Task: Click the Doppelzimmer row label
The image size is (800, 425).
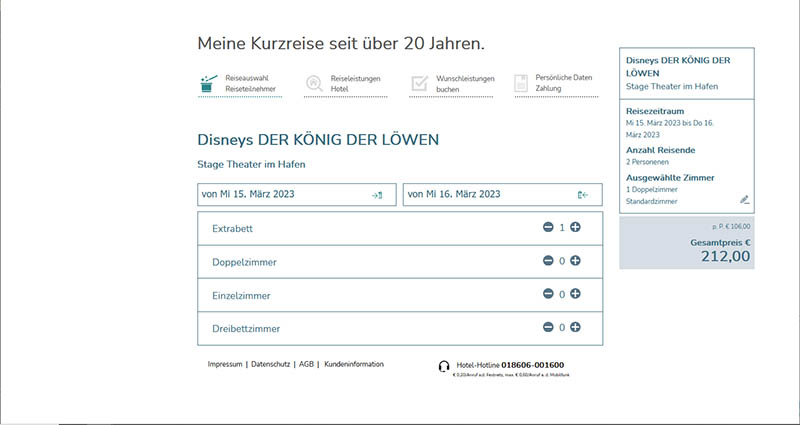Action: 244,262
